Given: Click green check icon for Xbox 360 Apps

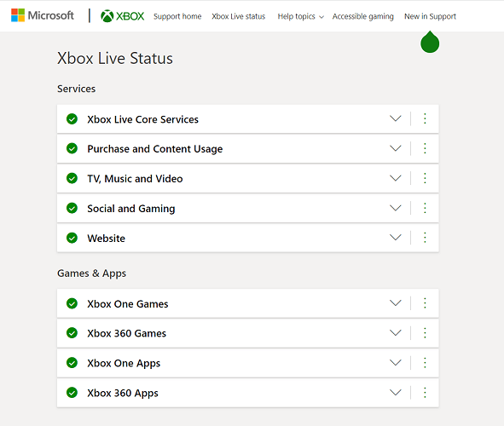Looking at the screenshot, I should [72, 393].
